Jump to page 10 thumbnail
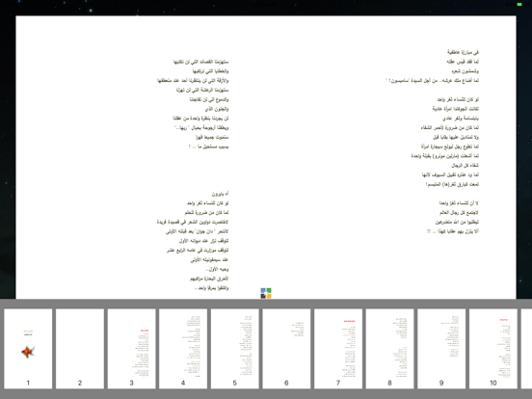 pyautogui.click(x=493, y=349)
